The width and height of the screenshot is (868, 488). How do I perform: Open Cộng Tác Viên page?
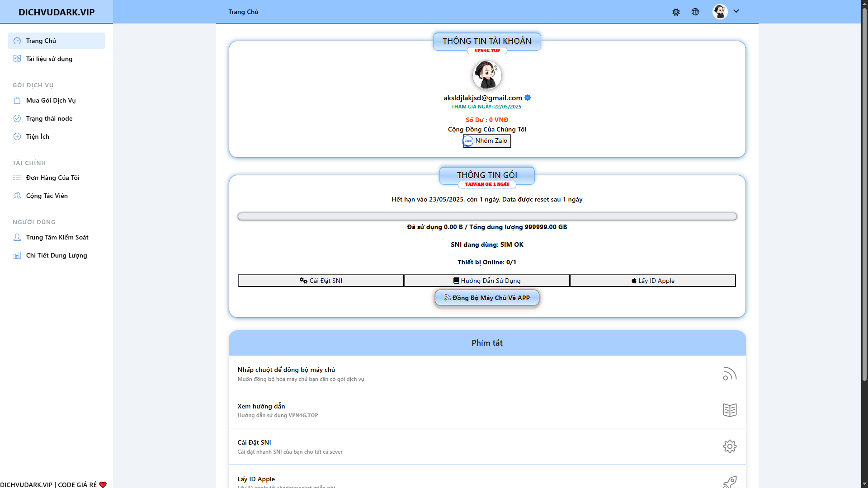(47, 196)
